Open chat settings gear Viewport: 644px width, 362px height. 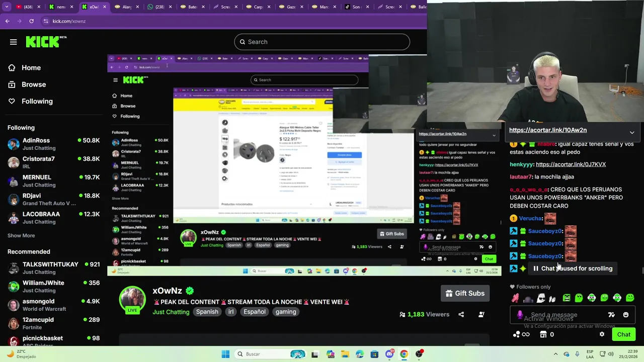602,334
